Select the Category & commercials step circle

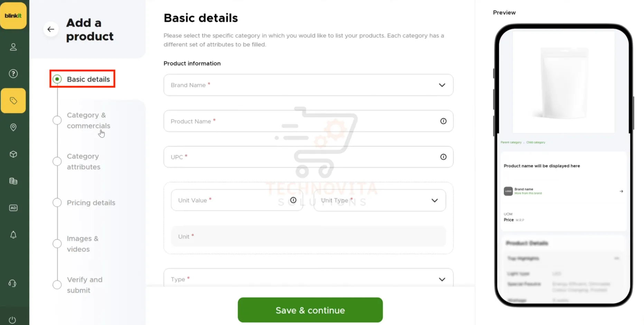coord(57,120)
